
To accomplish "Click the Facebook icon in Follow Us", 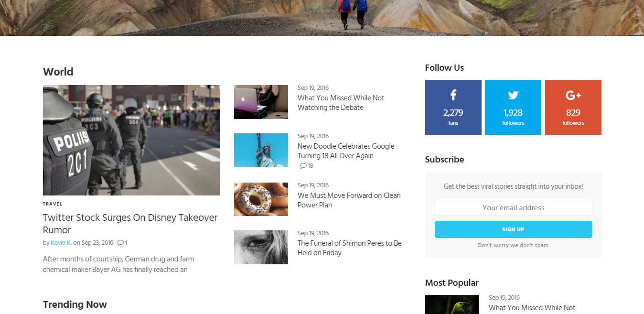I will pos(453,95).
